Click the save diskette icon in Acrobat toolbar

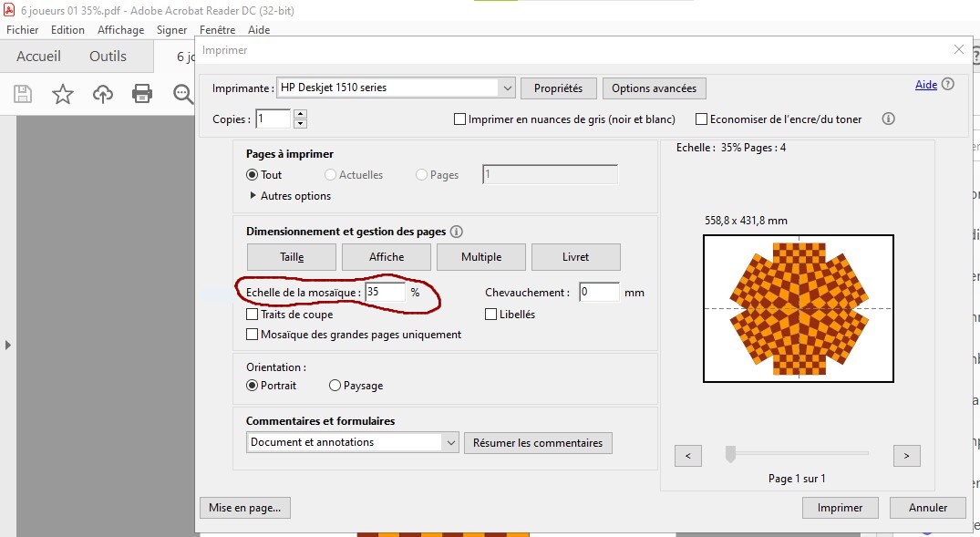pyautogui.click(x=23, y=94)
